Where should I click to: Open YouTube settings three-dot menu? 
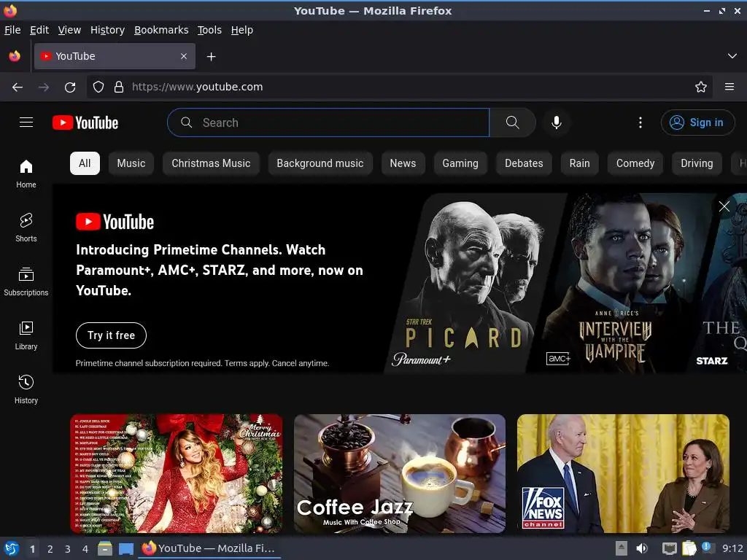[x=640, y=122]
